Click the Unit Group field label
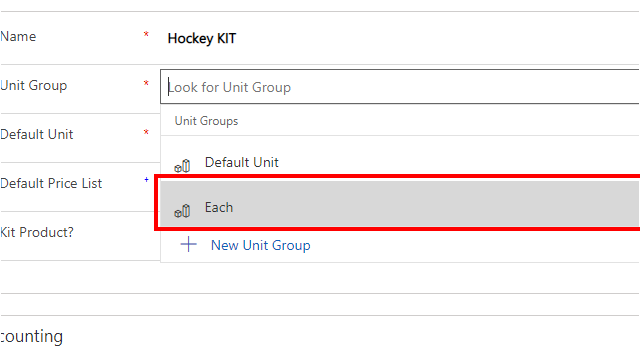Viewport: 640px width, 360px height. (33, 85)
